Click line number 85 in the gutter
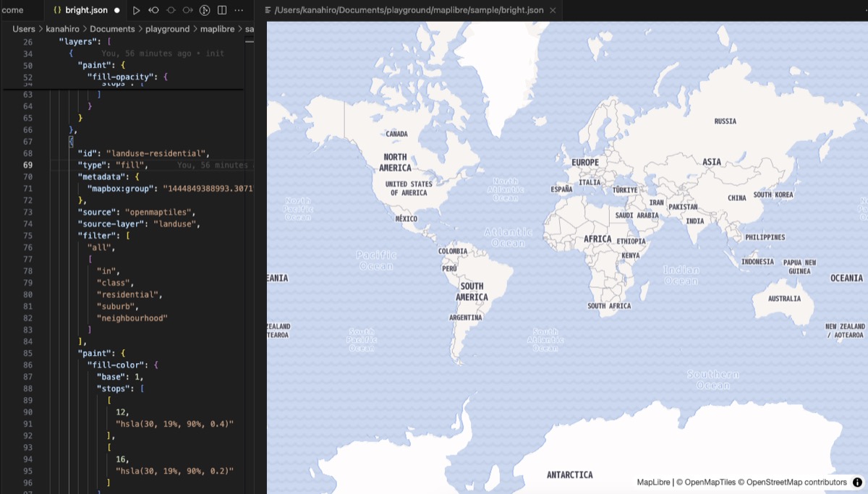Screen dimensions: 868x494 click(27, 353)
